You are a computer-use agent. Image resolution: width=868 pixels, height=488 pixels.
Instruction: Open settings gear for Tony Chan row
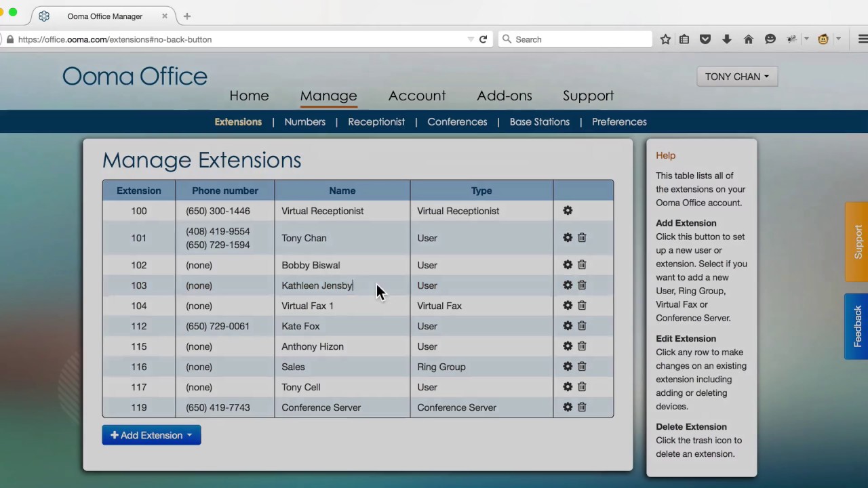click(568, 238)
